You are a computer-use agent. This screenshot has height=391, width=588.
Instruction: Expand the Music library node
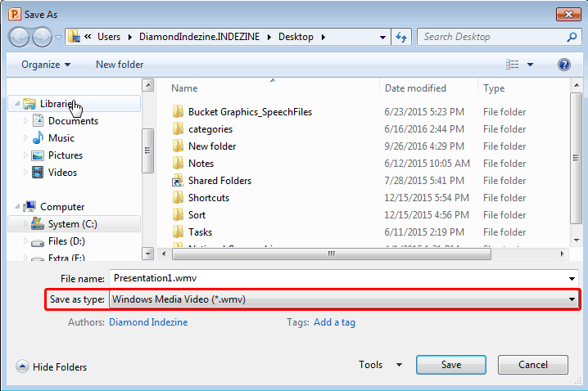point(25,137)
